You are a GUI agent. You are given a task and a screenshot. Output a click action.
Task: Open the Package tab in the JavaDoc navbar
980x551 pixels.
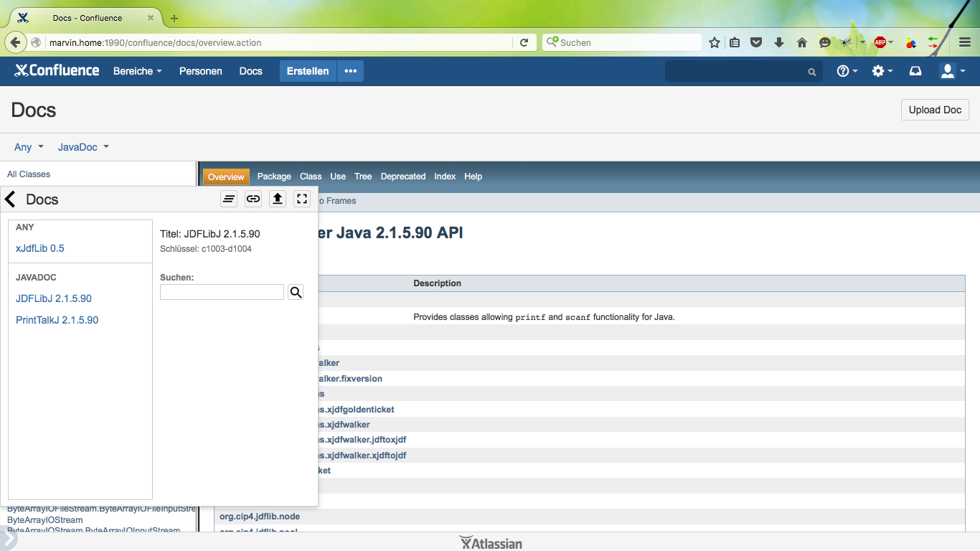tap(274, 176)
